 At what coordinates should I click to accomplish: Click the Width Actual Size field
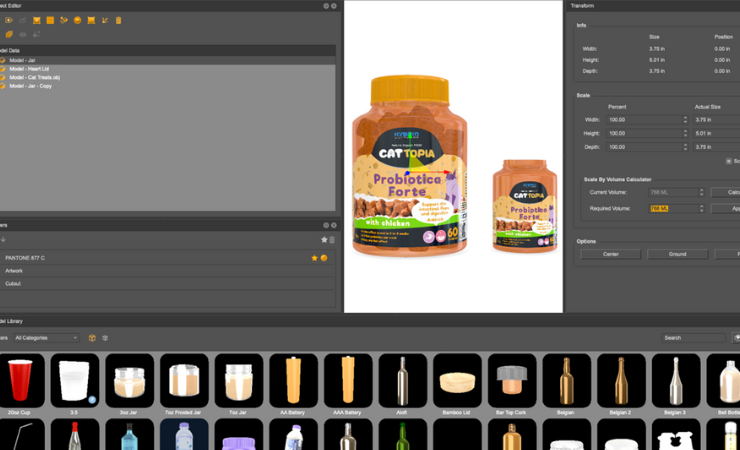point(716,120)
